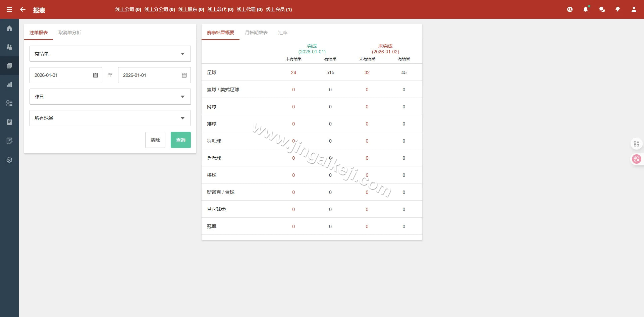This screenshot has height=317, width=644.
Task: Open the start date calendar picker
Action: (x=96, y=75)
